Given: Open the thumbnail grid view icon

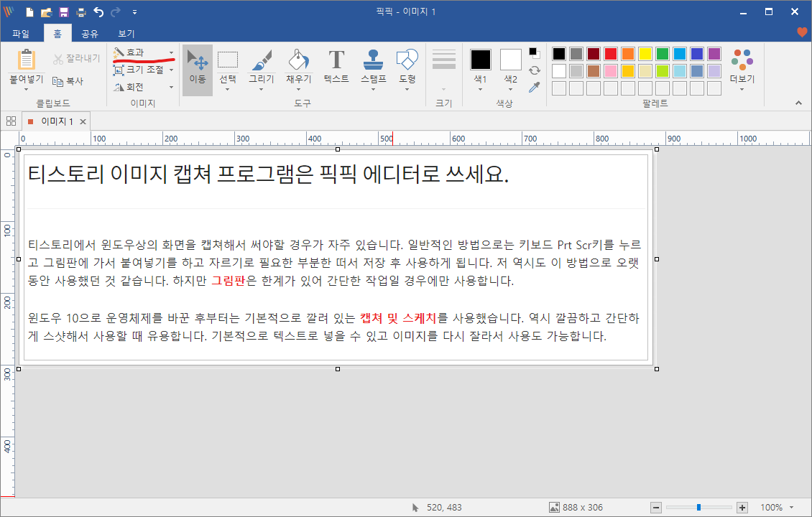Looking at the screenshot, I should [11, 121].
